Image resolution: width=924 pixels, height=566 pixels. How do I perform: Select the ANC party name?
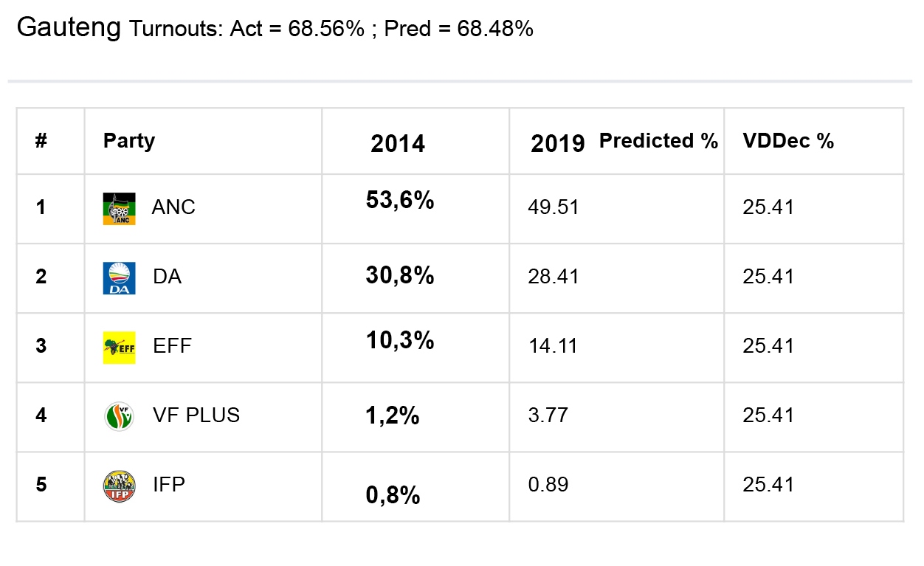[173, 207]
